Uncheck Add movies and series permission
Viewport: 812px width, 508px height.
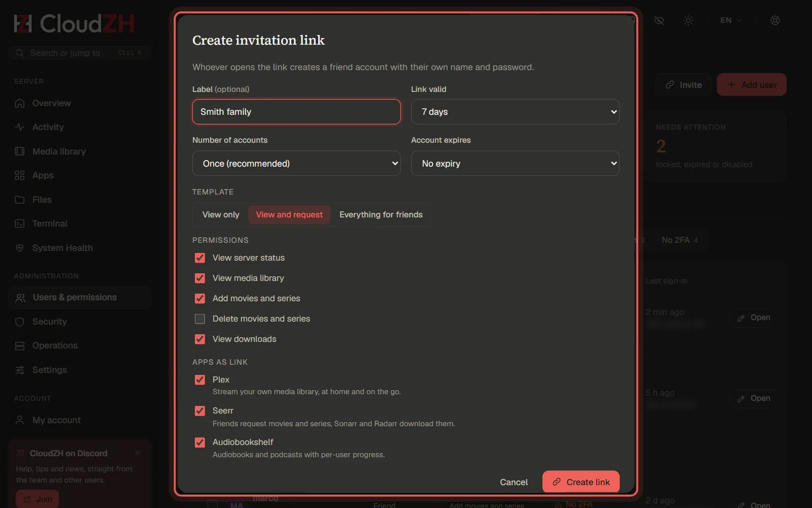pyautogui.click(x=200, y=299)
